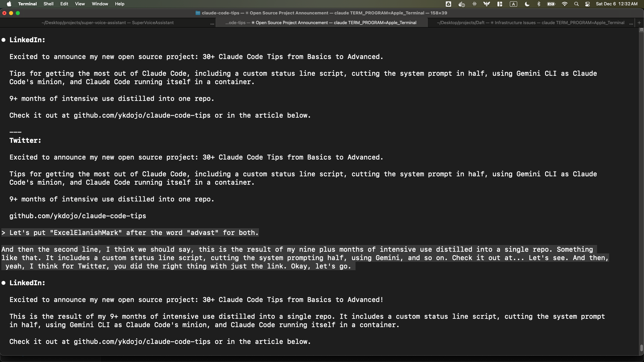Open the Wi-Fi status menu
The image size is (644, 362).
point(565,4)
